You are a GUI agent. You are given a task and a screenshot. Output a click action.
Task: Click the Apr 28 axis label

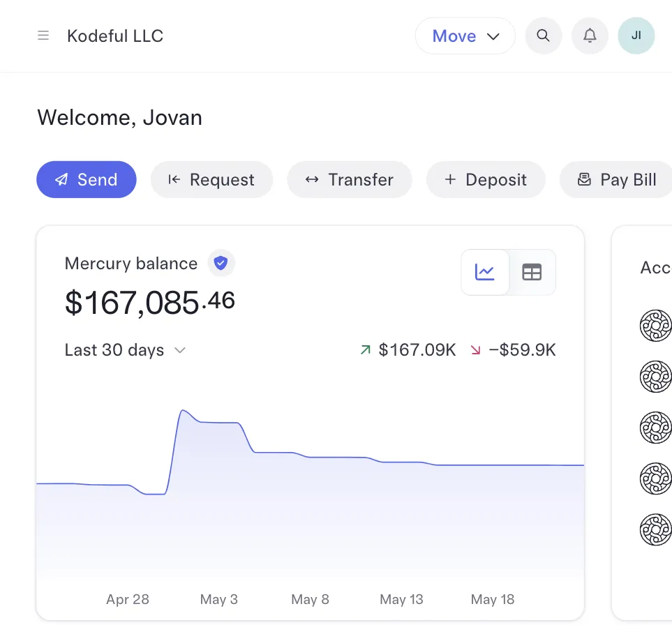[128, 599]
